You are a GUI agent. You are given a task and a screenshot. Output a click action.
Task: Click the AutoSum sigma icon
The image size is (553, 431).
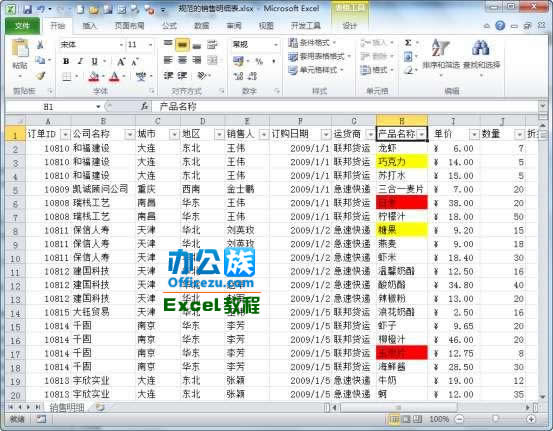tap(408, 43)
